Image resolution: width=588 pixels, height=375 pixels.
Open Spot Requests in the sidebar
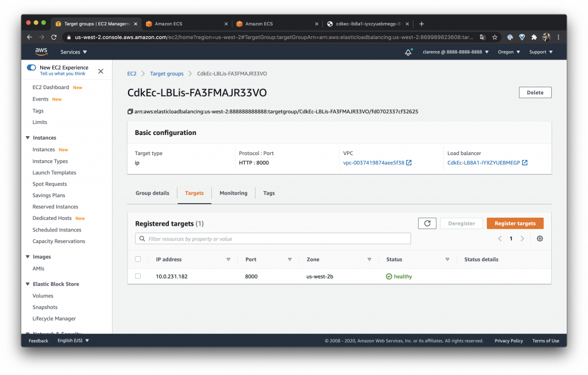[x=49, y=184]
